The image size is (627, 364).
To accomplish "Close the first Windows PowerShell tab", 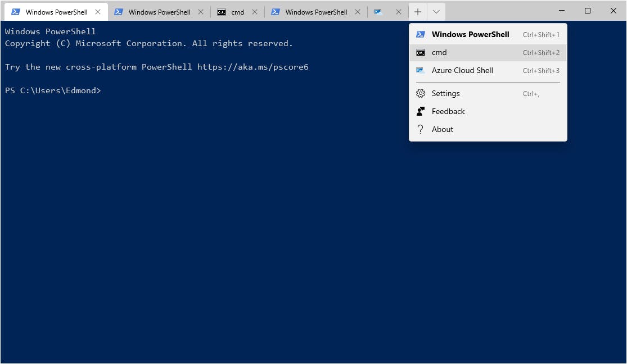I will coord(98,12).
